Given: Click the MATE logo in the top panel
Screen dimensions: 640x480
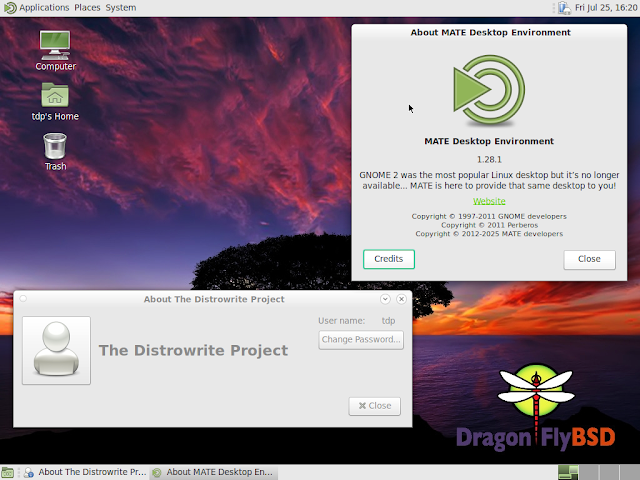Looking at the screenshot, I should point(10,8).
